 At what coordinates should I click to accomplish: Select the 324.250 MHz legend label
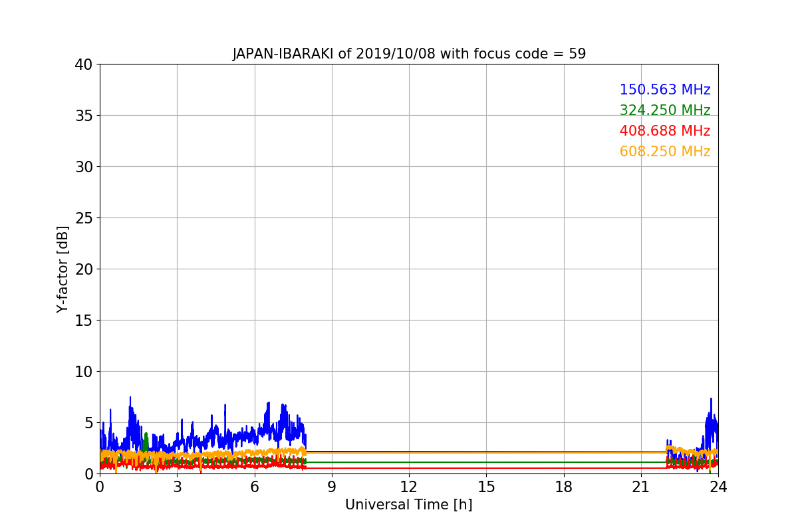(665, 110)
